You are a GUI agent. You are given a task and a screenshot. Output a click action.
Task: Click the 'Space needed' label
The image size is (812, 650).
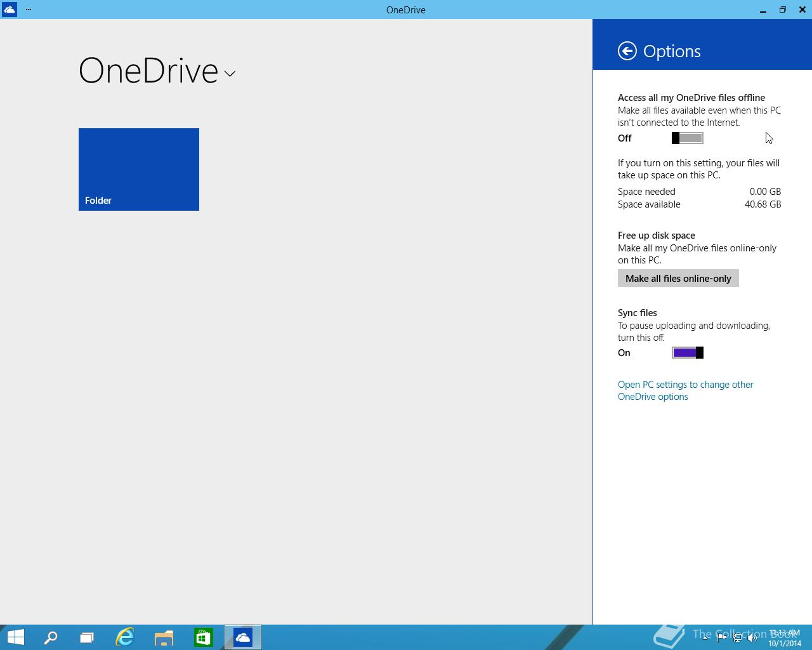(646, 192)
